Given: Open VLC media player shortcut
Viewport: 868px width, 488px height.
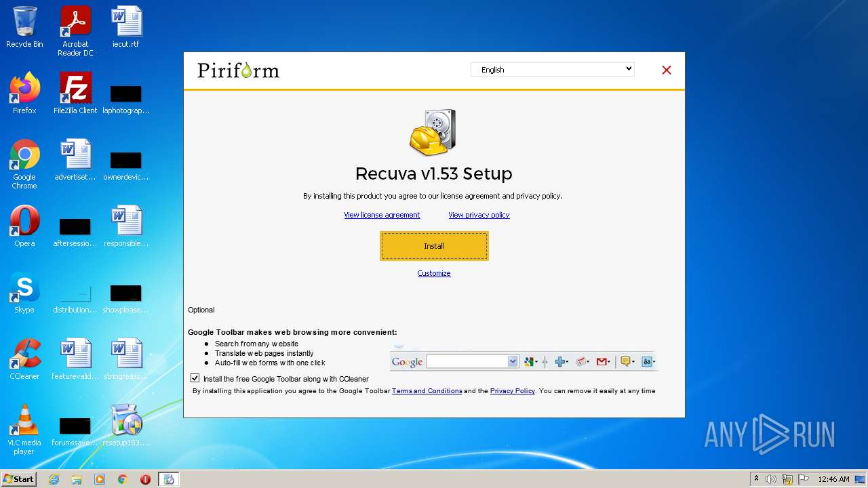Looking at the screenshot, I should (24, 430).
